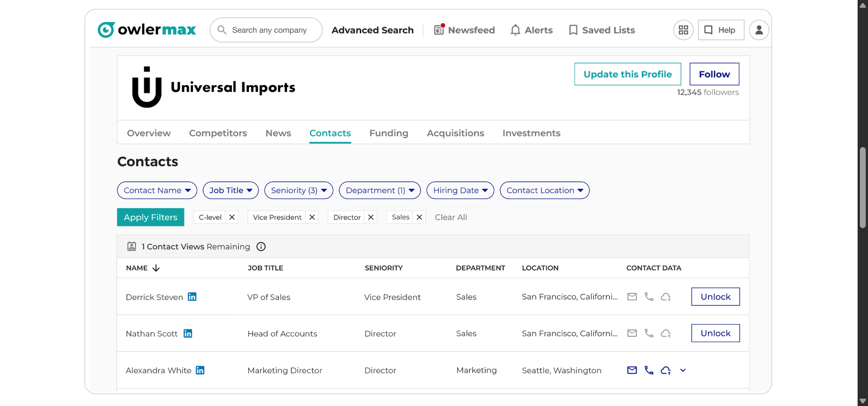Click the DEPARTMENT column header
868x406 pixels.
click(x=481, y=268)
